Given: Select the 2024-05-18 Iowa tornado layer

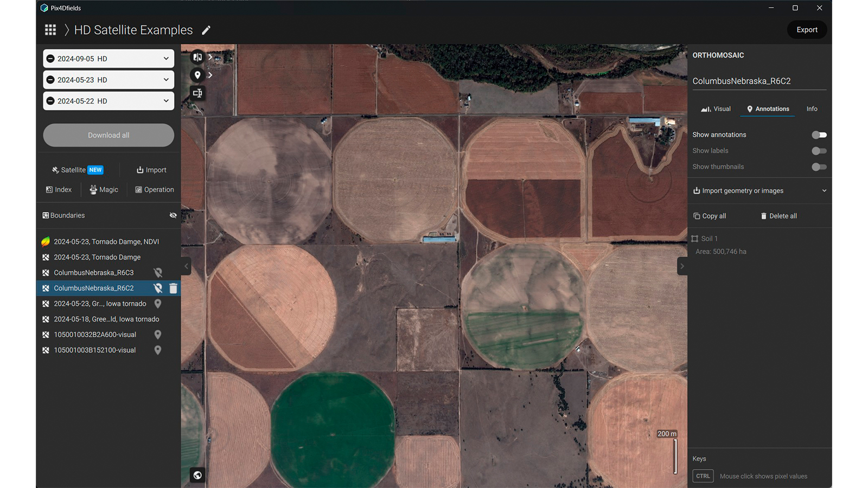Looking at the screenshot, I should point(108,319).
